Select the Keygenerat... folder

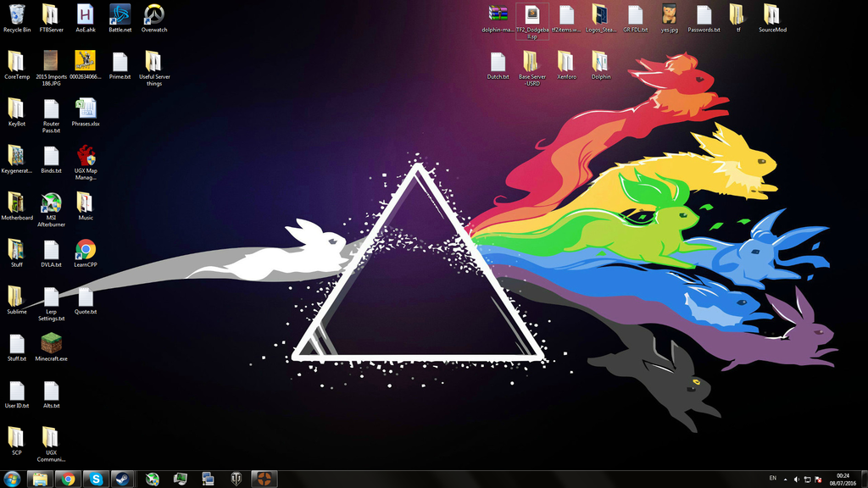(x=17, y=159)
